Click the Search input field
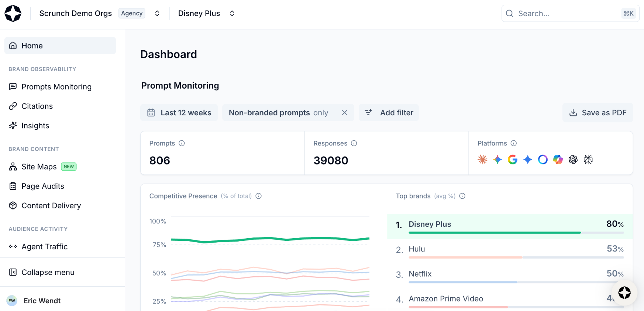The height and width of the screenshot is (311, 644). [570, 13]
